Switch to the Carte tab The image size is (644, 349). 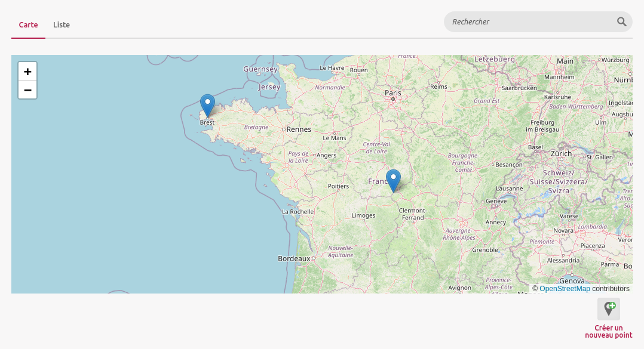coord(28,24)
